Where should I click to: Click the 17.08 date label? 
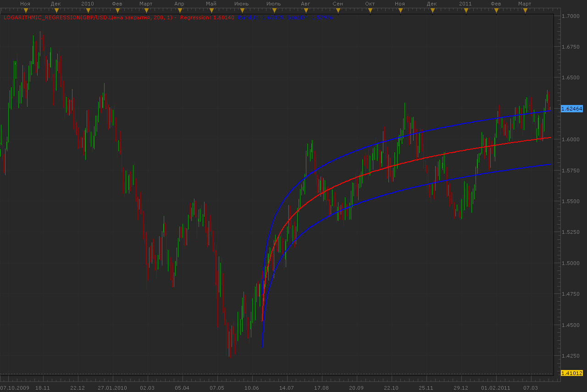tap(321, 388)
